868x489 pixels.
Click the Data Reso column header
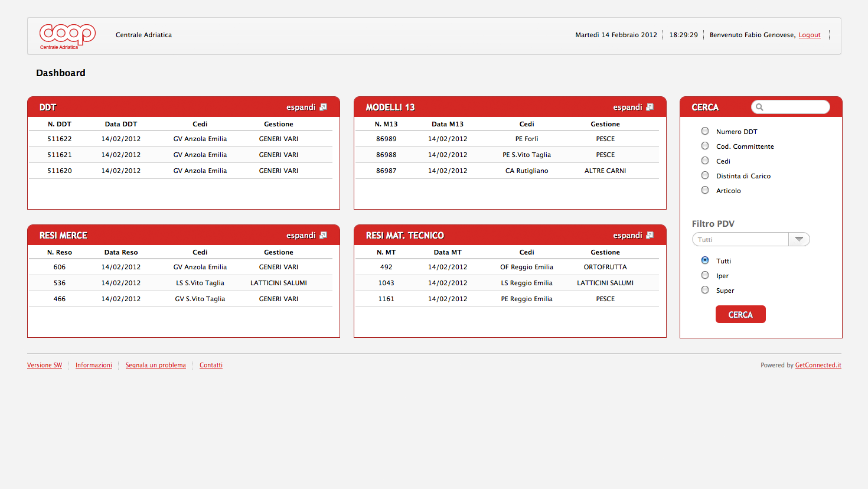[x=121, y=252]
